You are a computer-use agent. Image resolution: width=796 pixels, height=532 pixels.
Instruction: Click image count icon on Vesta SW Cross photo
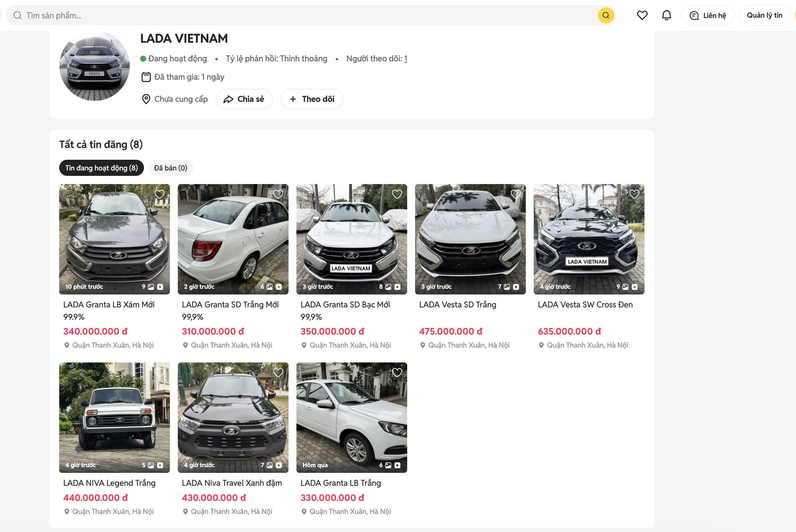tap(625, 287)
